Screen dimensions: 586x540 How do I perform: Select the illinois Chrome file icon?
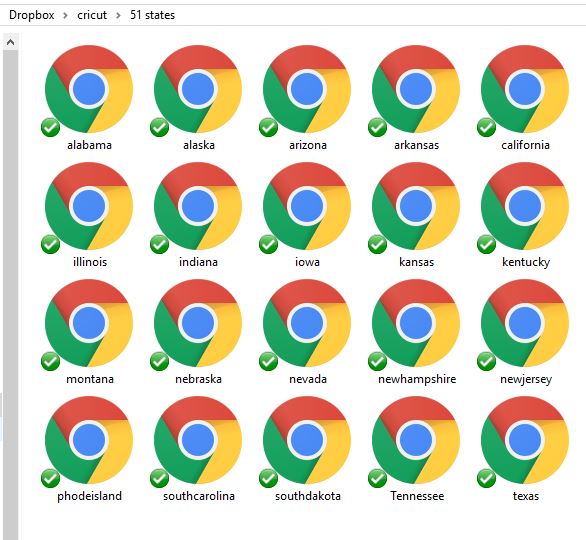[89, 206]
